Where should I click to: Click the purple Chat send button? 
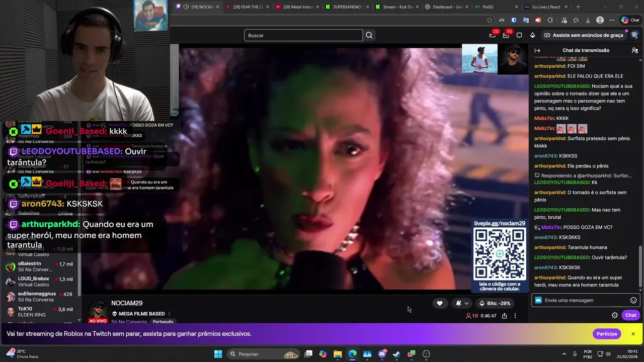[631, 315]
